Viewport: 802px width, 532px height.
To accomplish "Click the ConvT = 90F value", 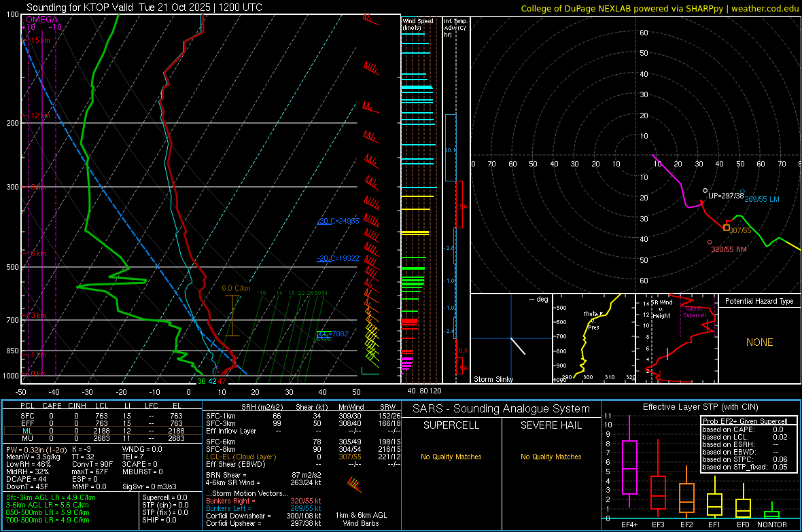I will pyautogui.click(x=92, y=465).
